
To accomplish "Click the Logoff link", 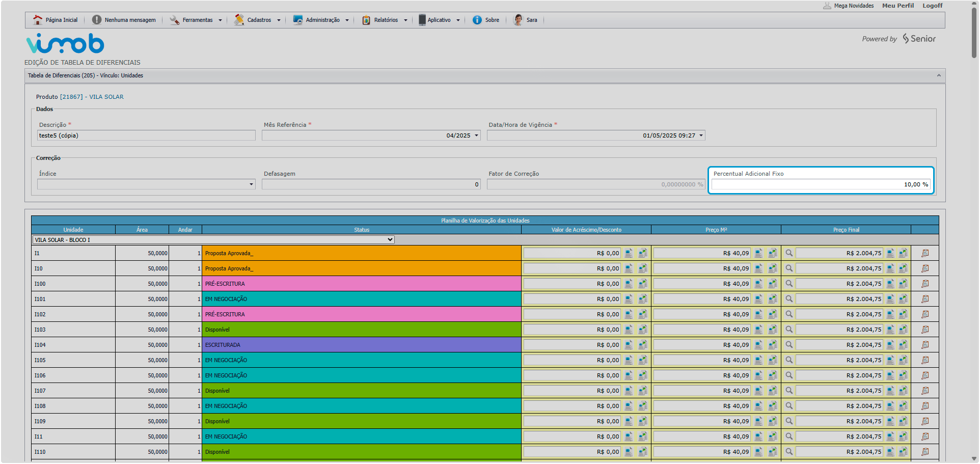I will click(932, 6).
